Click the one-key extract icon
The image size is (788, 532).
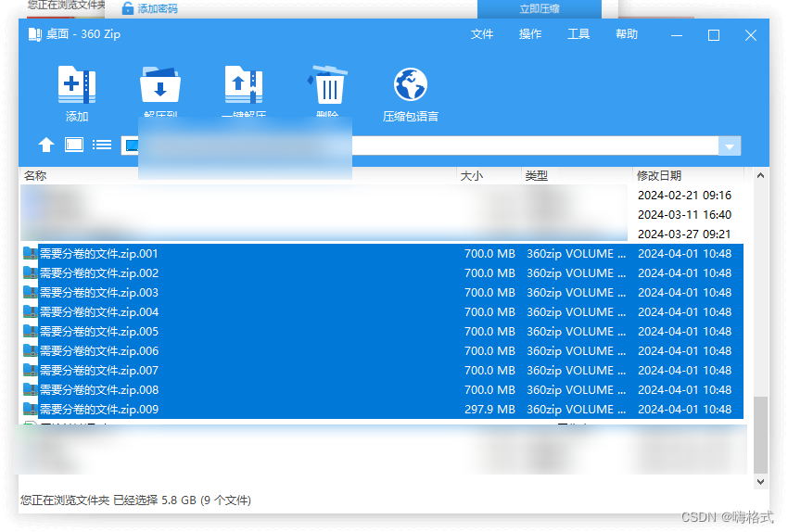point(244,84)
